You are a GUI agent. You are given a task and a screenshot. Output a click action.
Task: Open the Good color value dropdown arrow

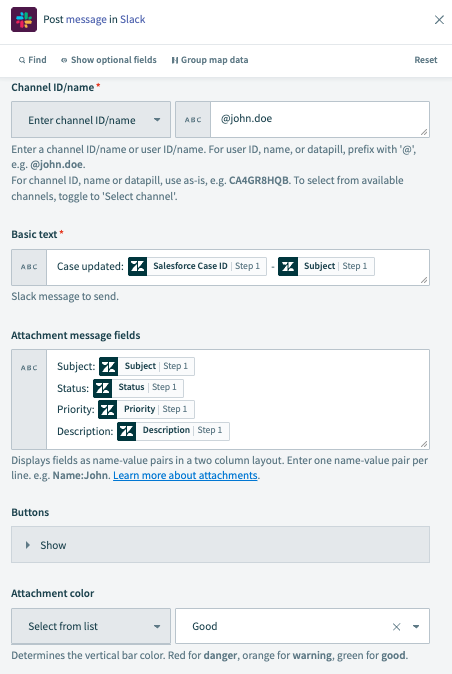coord(416,627)
